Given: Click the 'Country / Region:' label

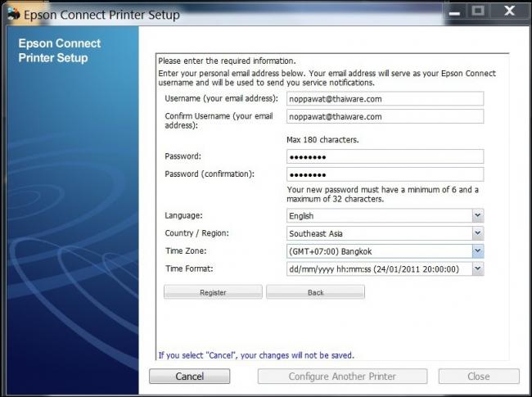Looking at the screenshot, I should coord(196,233).
